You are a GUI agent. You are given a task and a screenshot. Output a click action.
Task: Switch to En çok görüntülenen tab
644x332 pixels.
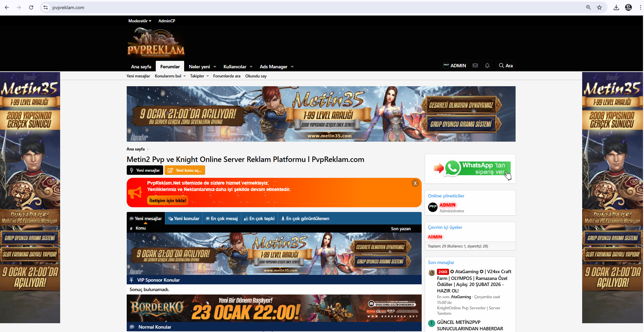[x=305, y=219]
